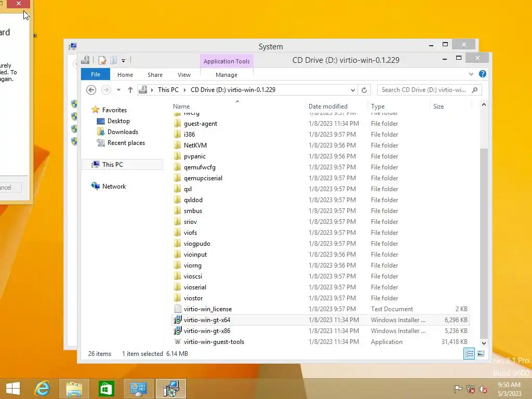Click the vioinput folder name

(195, 255)
